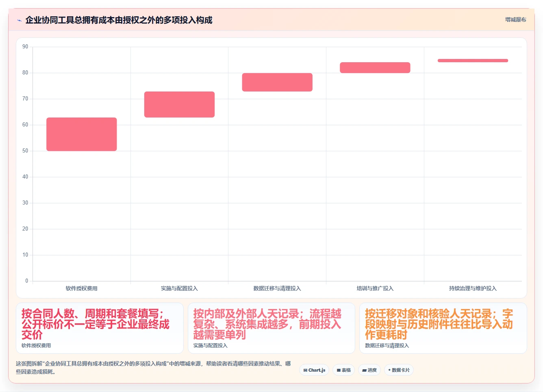The width and height of the screenshot is (543, 392).
Task: Click the 数据卡片 tag chip
Action: pos(399,370)
